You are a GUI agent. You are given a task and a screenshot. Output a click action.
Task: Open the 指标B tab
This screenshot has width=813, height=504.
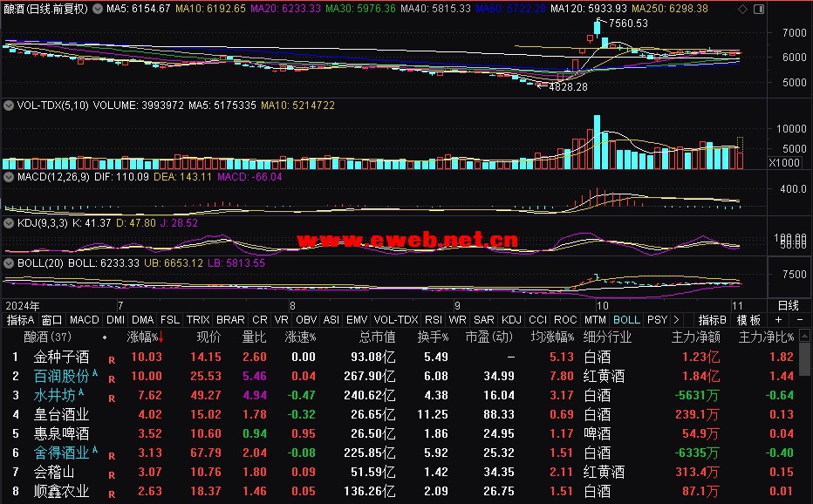712,320
